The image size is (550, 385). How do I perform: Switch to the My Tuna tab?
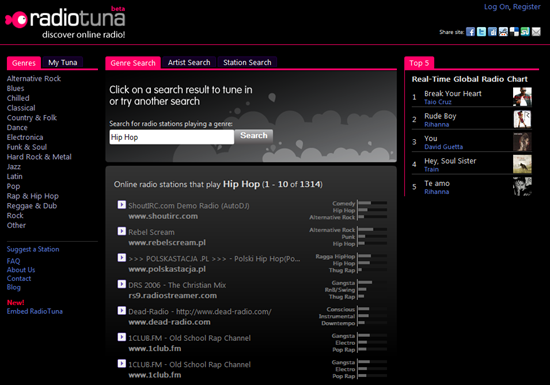62,62
